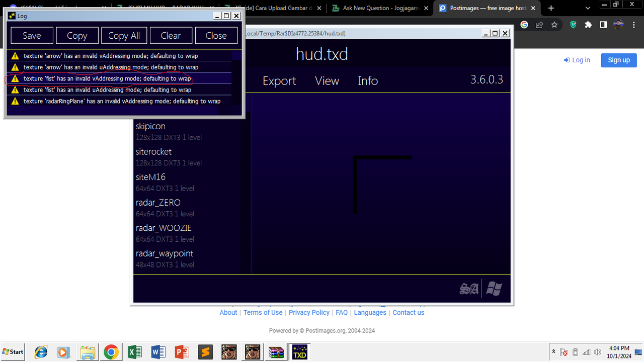
Task: Select log entry 'fist' invalid uAddressing mode
Action: tap(119, 89)
